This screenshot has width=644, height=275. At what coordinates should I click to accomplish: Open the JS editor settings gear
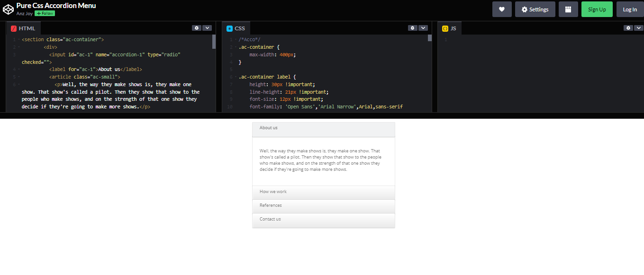628,28
